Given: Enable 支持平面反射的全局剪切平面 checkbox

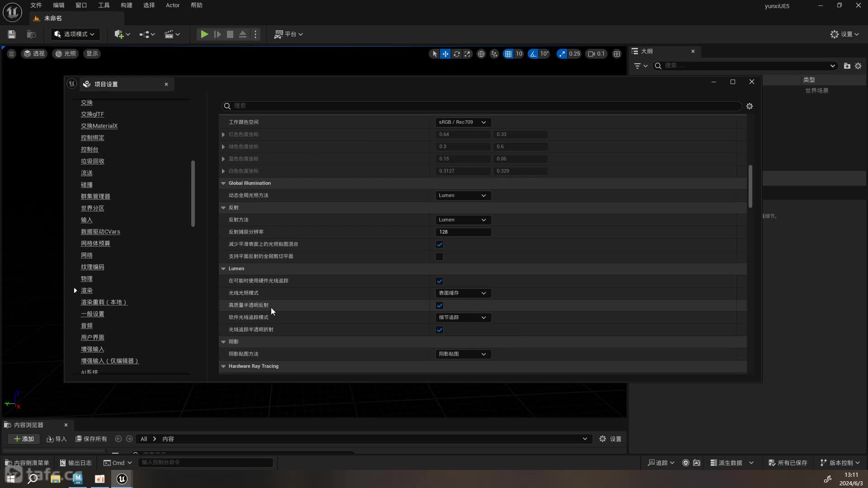Looking at the screenshot, I should click(439, 257).
